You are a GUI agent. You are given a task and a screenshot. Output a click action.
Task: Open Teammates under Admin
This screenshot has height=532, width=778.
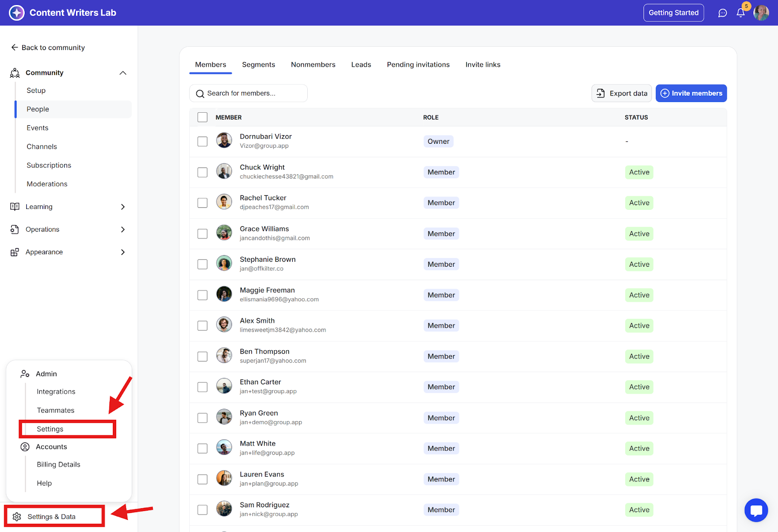pos(55,411)
